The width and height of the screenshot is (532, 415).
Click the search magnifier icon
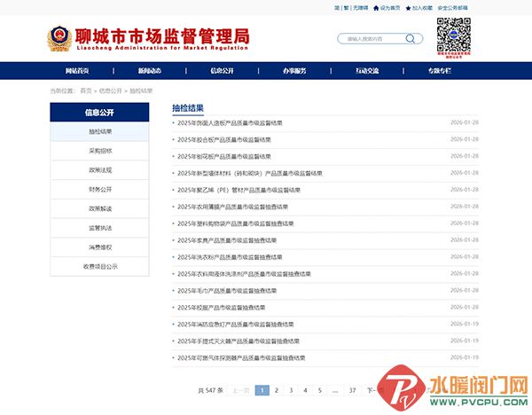[409, 38]
